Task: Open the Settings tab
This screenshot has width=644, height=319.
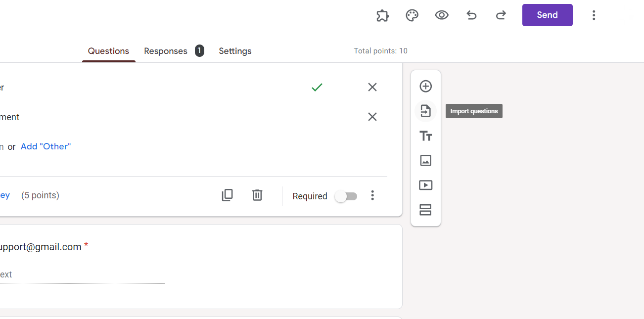Action: 235,51
